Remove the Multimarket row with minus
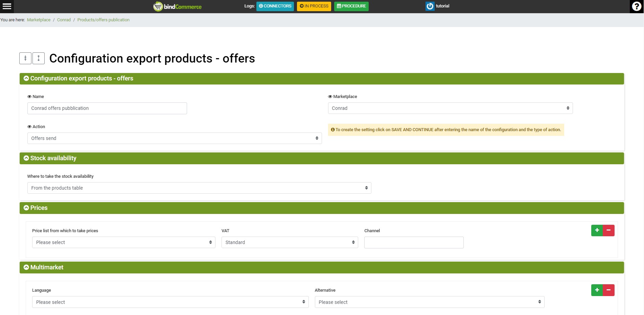 608,290
